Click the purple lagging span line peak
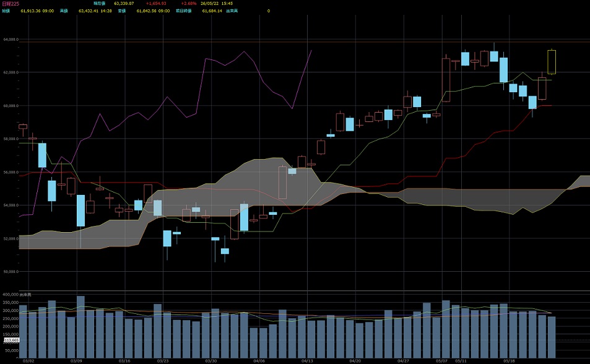 244,51
